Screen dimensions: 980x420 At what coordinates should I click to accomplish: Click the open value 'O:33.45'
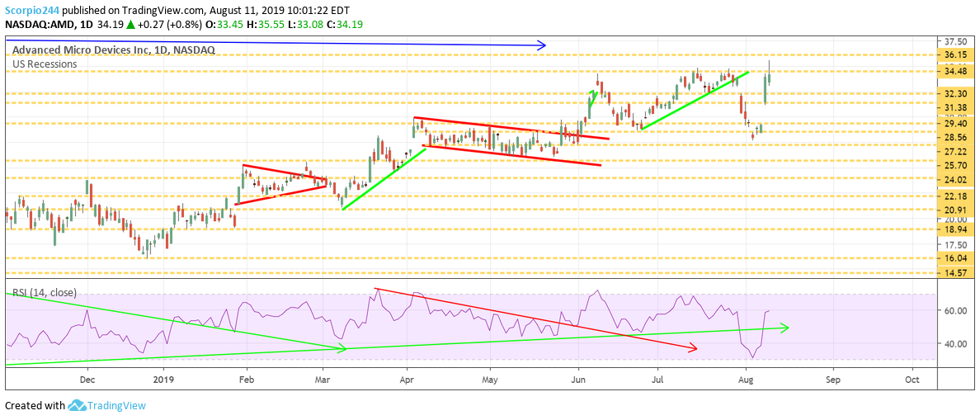[x=227, y=25]
